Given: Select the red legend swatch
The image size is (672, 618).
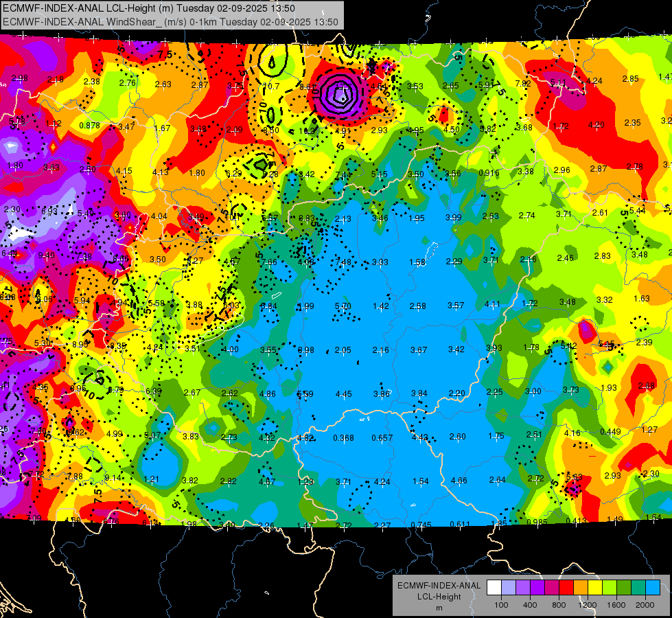Looking at the screenshot, I should [566, 588].
